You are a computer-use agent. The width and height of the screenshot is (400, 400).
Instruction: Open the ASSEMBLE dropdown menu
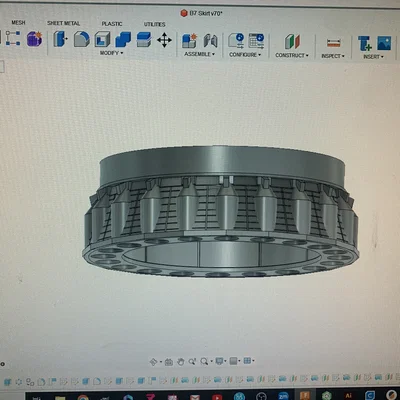coord(199,54)
